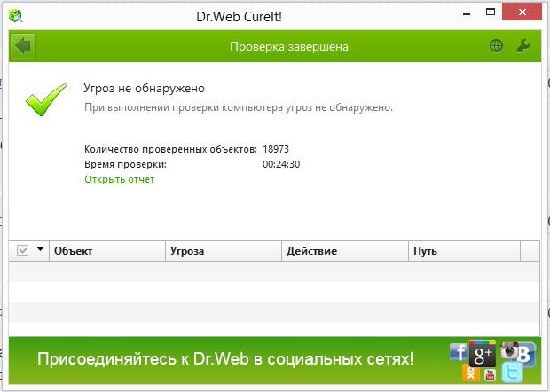Click the 'Присоединяйтесь к Dr.Web' banner text

click(225, 359)
